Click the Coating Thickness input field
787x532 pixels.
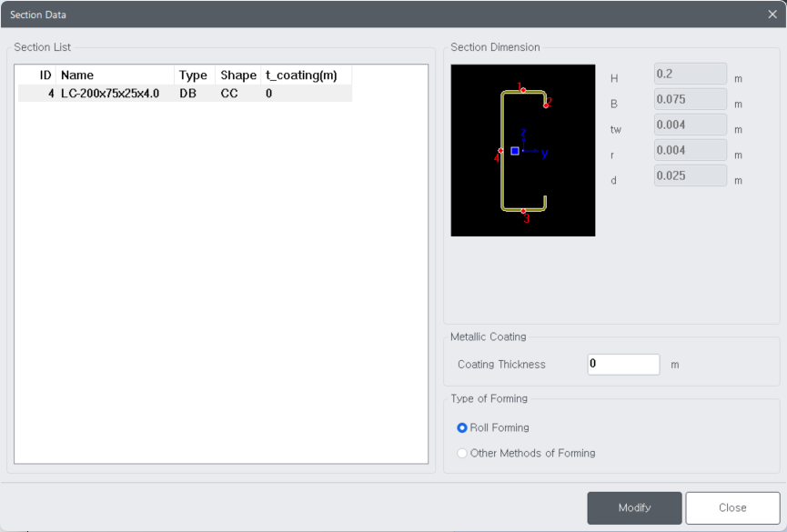[x=623, y=364]
